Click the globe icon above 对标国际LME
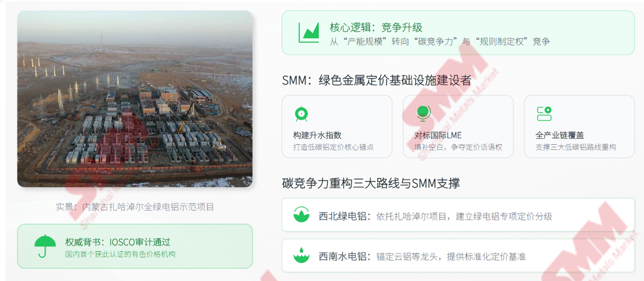Image resolution: width=644 pixels, height=281 pixels. coord(423,113)
